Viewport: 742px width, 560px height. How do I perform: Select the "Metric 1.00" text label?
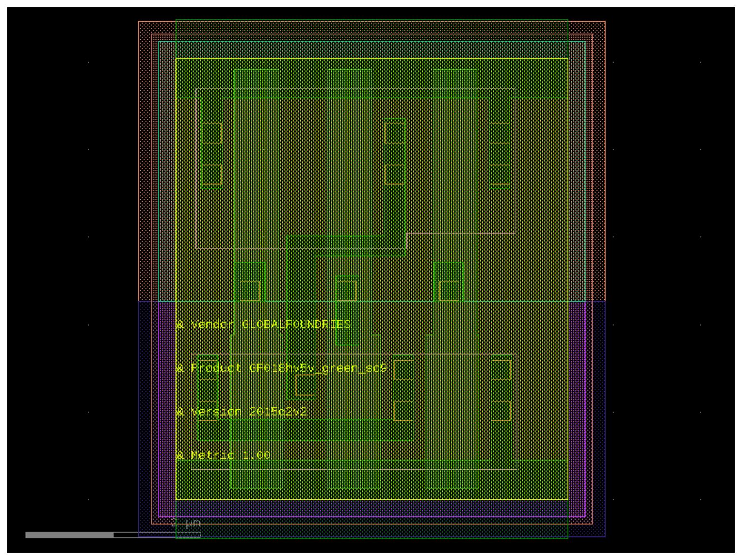pos(230,455)
